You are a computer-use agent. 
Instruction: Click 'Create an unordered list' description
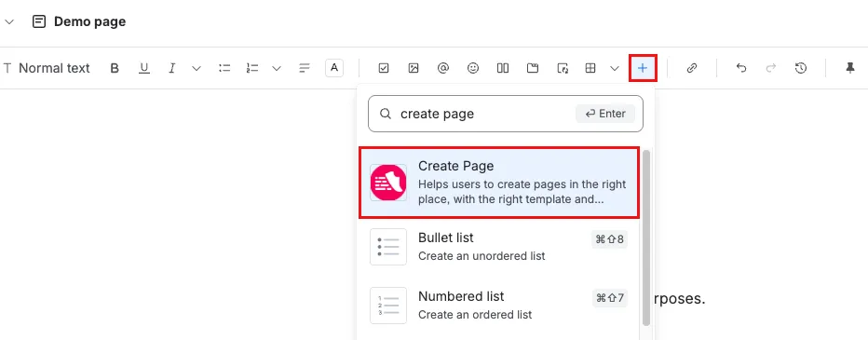pos(481,256)
